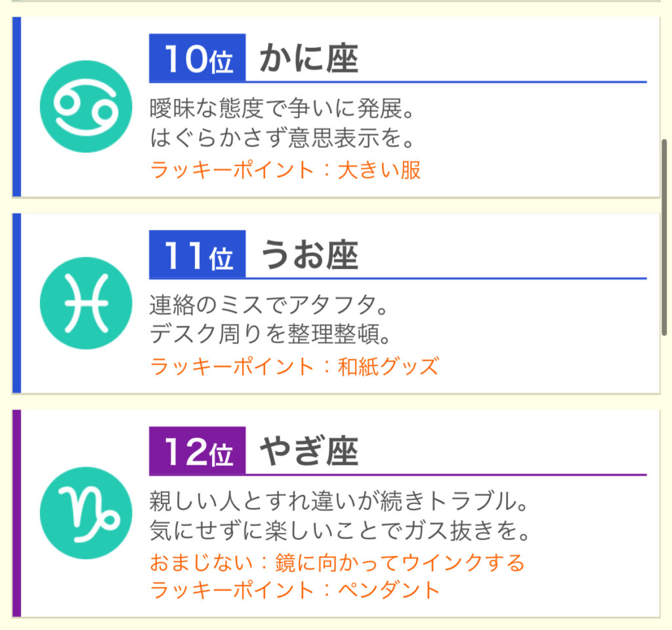This screenshot has height=630, width=672.
Task: Open the やぎ座 heading
Action: 309,451
